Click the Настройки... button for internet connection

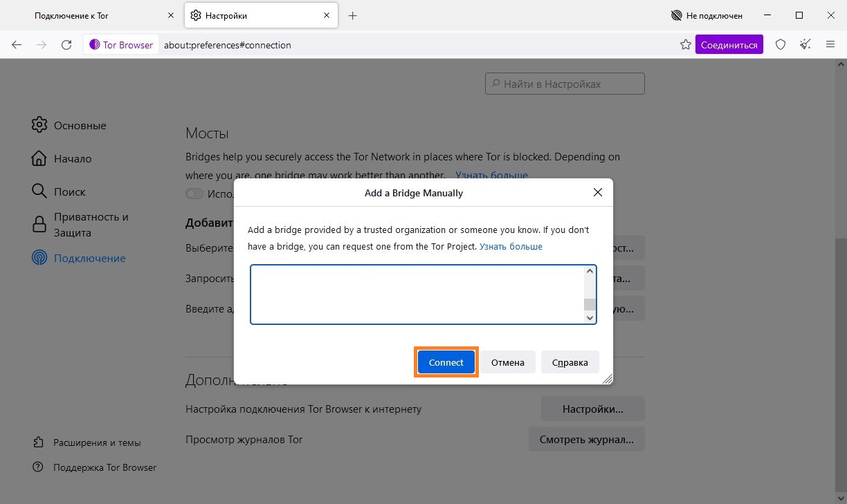pos(592,409)
